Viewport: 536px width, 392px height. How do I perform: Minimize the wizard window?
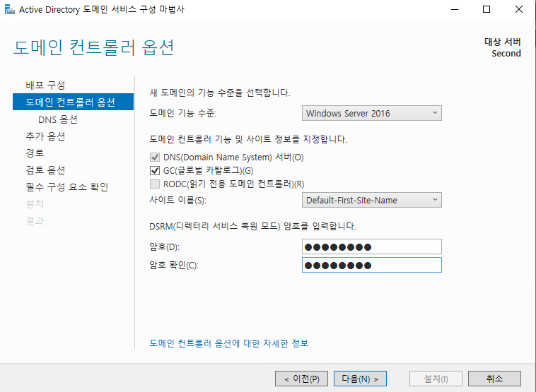coord(454,10)
